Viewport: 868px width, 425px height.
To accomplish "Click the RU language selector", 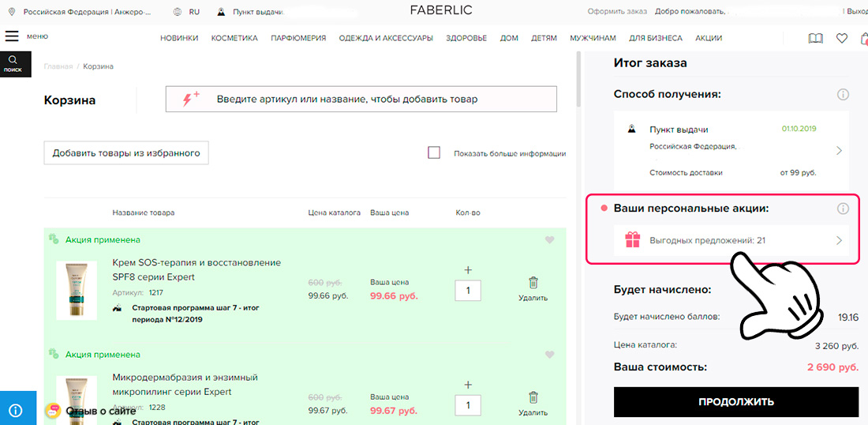I will pos(194,11).
